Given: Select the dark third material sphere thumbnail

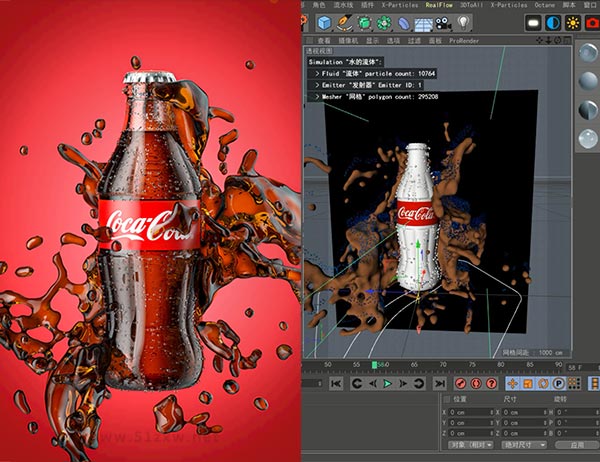Looking at the screenshot, I should coord(588,110).
